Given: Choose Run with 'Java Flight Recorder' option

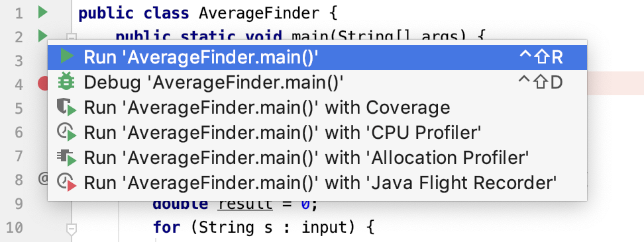Looking at the screenshot, I should (x=317, y=183).
